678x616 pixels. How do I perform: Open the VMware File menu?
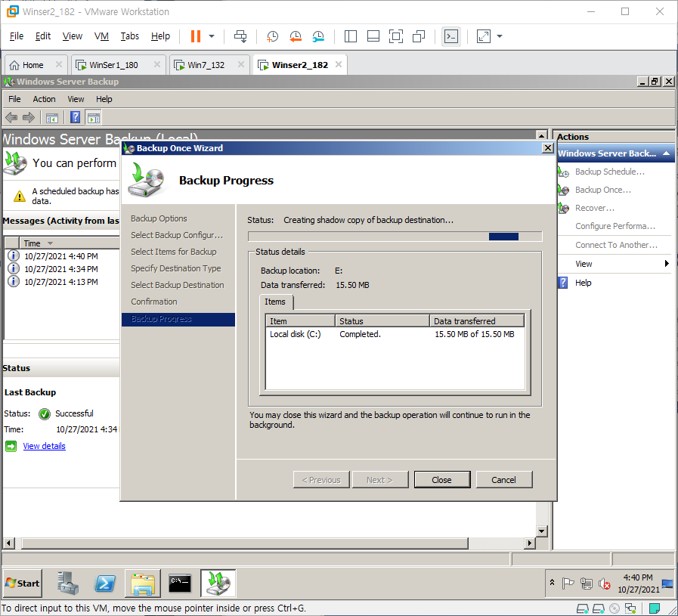click(17, 36)
